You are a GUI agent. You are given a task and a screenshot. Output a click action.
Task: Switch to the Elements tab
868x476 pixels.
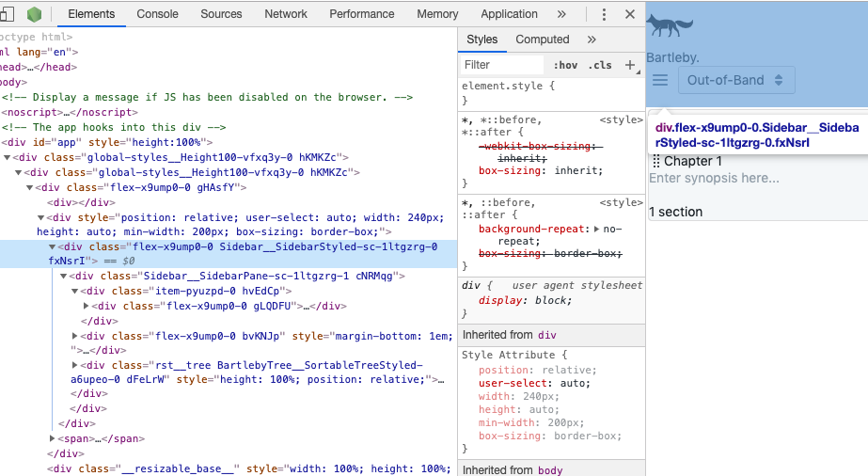click(91, 14)
